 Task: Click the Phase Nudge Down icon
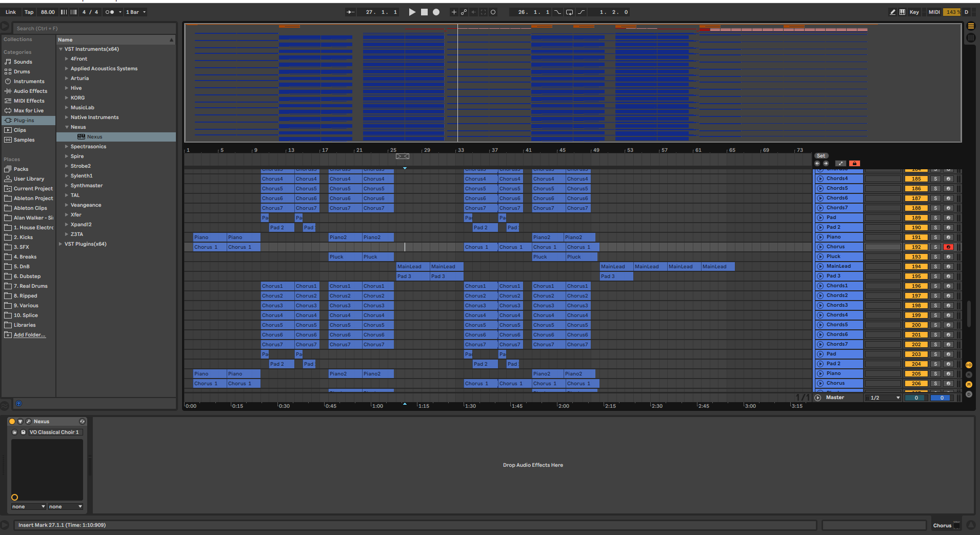[x=64, y=12]
